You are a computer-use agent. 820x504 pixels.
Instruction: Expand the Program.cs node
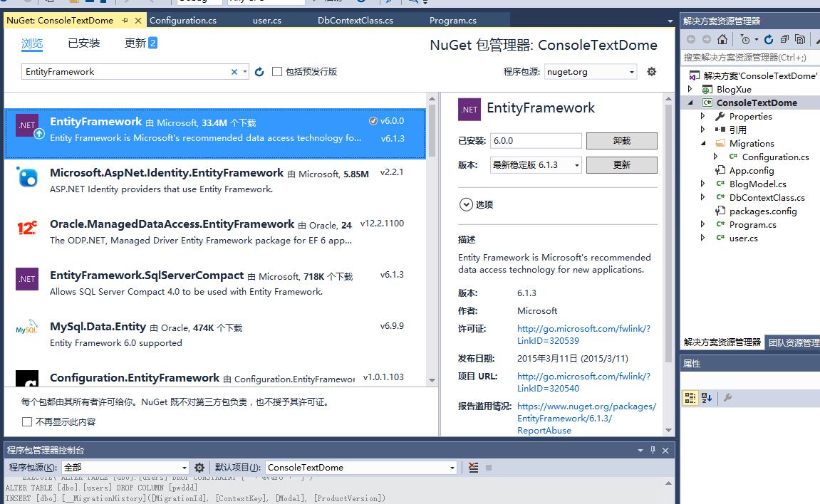point(703,224)
